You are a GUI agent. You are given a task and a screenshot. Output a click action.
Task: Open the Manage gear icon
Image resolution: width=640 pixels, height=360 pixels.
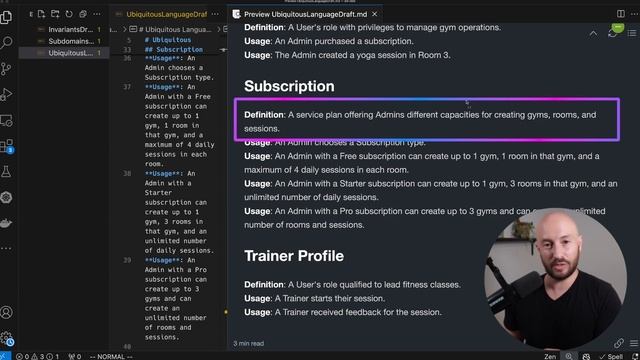(7, 338)
